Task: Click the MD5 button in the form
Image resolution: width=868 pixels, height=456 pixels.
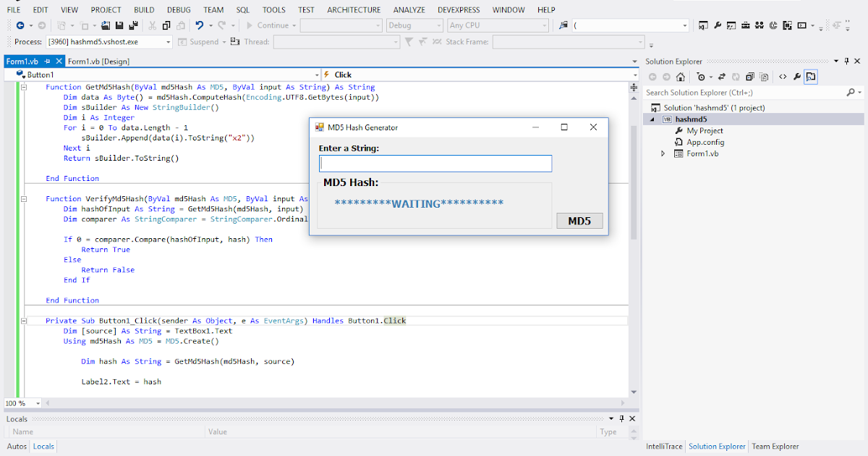Action: 579,221
